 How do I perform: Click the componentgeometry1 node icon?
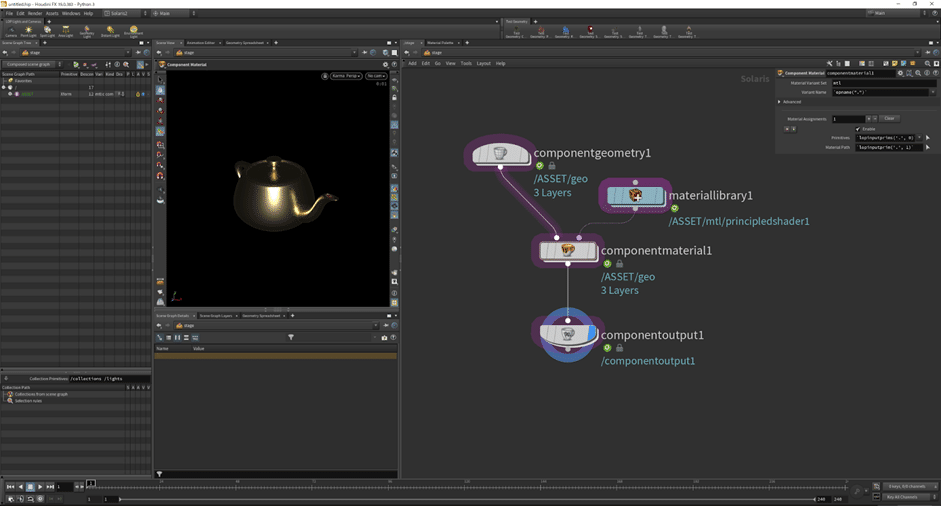(500, 154)
